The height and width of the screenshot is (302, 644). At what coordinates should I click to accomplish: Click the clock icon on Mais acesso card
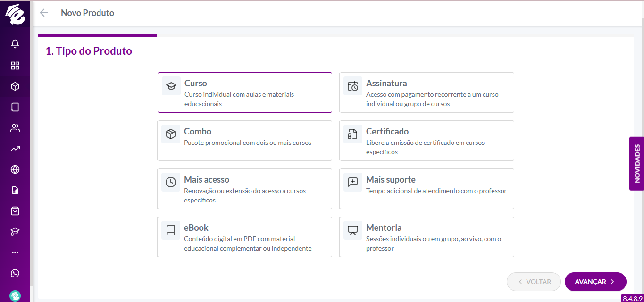click(171, 182)
